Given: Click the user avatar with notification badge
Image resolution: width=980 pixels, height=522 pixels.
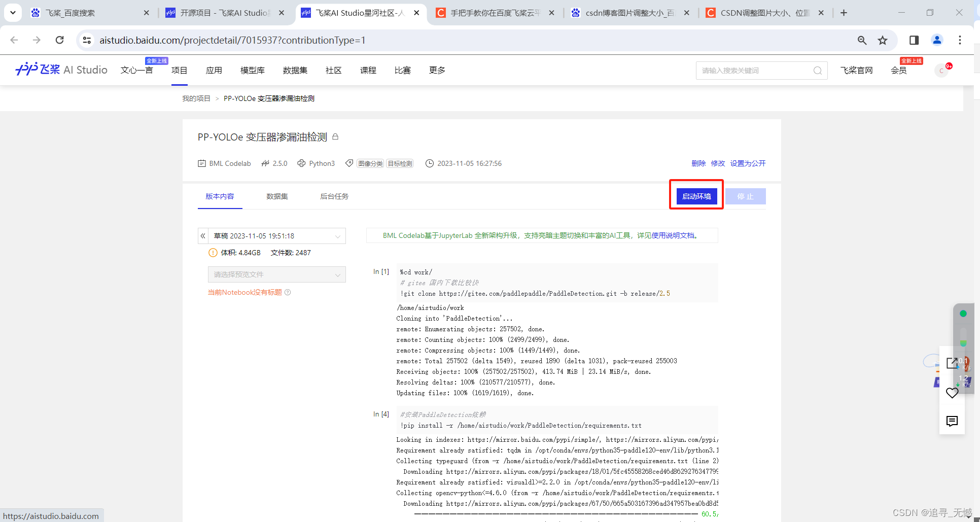Looking at the screenshot, I should pyautogui.click(x=942, y=71).
